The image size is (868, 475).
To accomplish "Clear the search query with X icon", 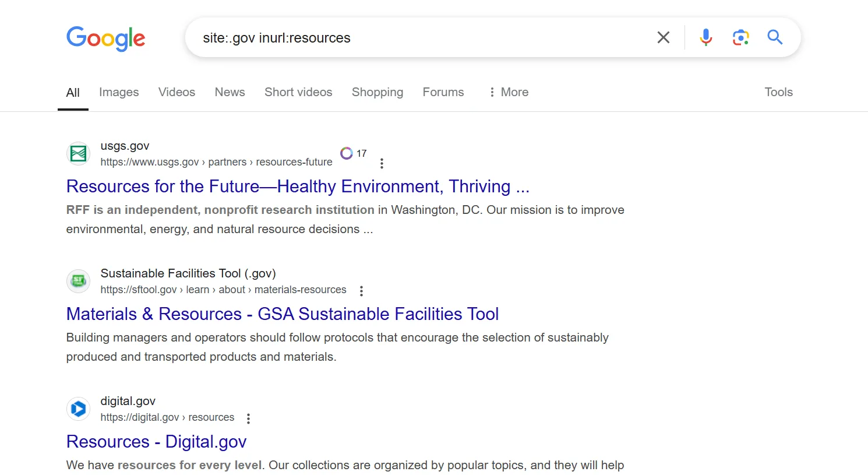I will point(663,37).
